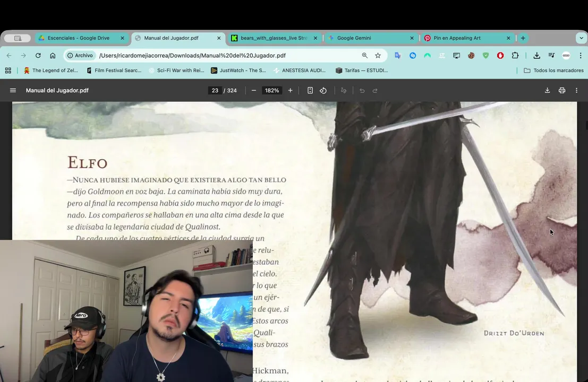The height and width of the screenshot is (382, 588).
Task: Click the browser forward arrow
Action: 23,55
